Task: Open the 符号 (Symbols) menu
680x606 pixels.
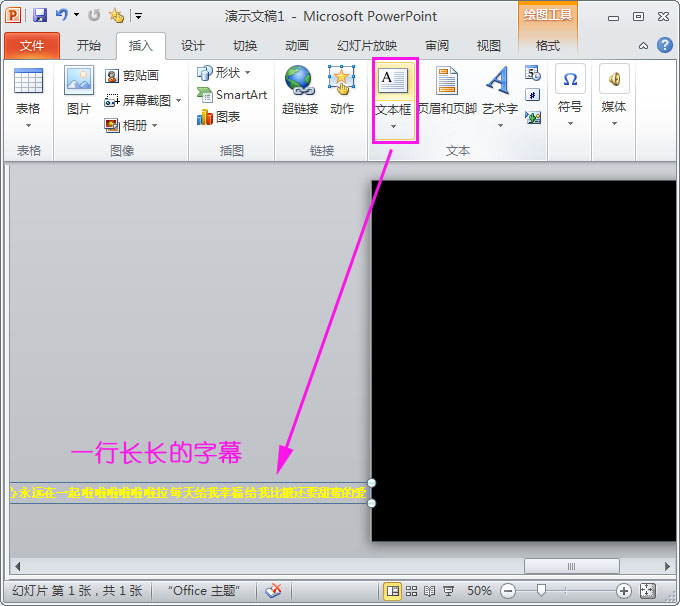Action: 570,95
